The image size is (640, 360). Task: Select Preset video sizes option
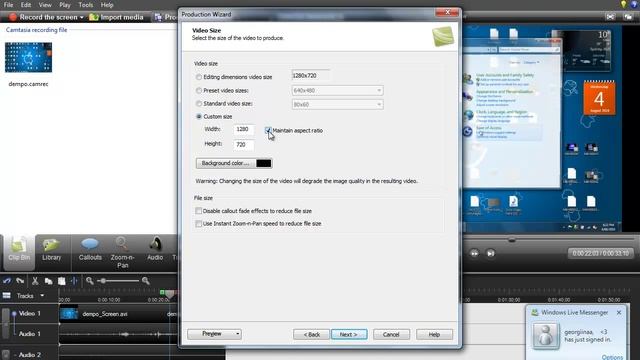tap(199, 91)
